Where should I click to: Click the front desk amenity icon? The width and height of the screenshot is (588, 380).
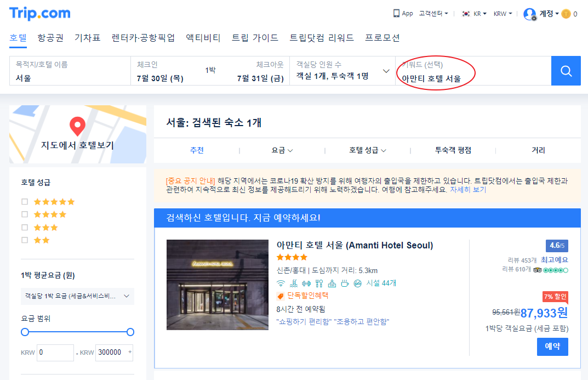click(332, 283)
